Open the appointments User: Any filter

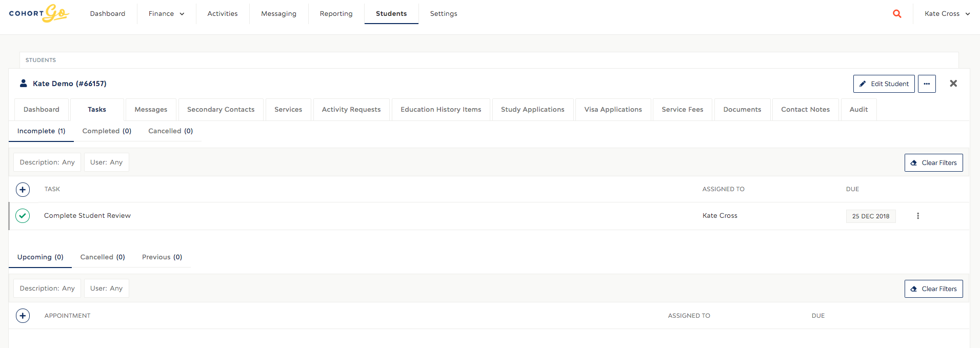click(107, 289)
